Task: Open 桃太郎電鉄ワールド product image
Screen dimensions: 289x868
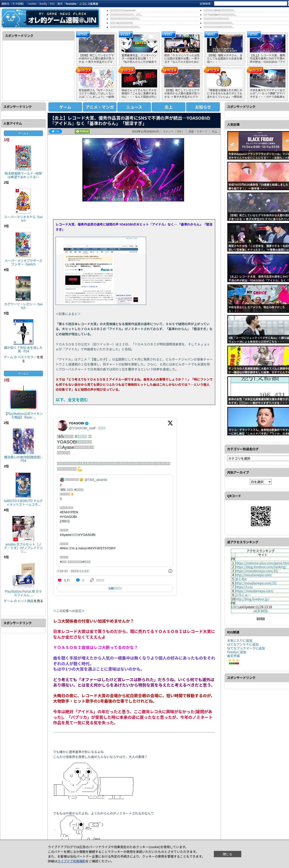Action: (x=23, y=158)
